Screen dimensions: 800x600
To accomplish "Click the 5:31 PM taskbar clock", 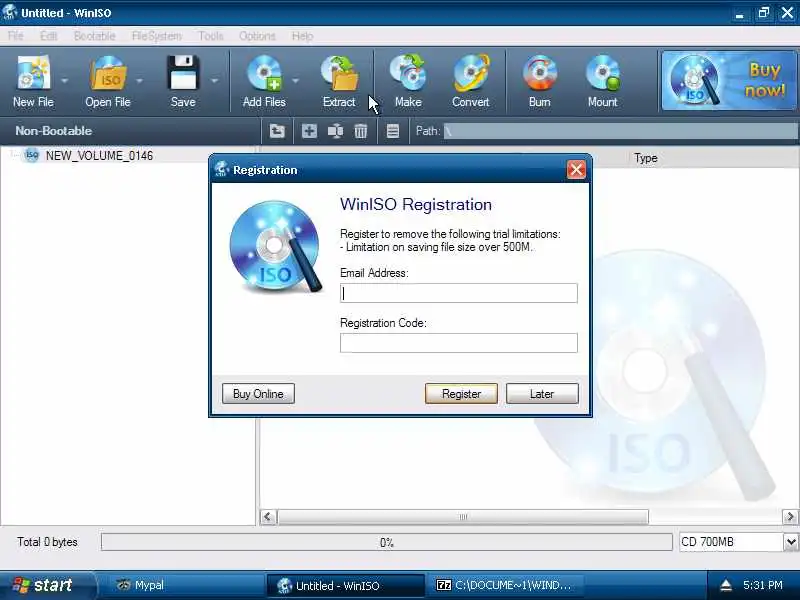I will [763, 585].
